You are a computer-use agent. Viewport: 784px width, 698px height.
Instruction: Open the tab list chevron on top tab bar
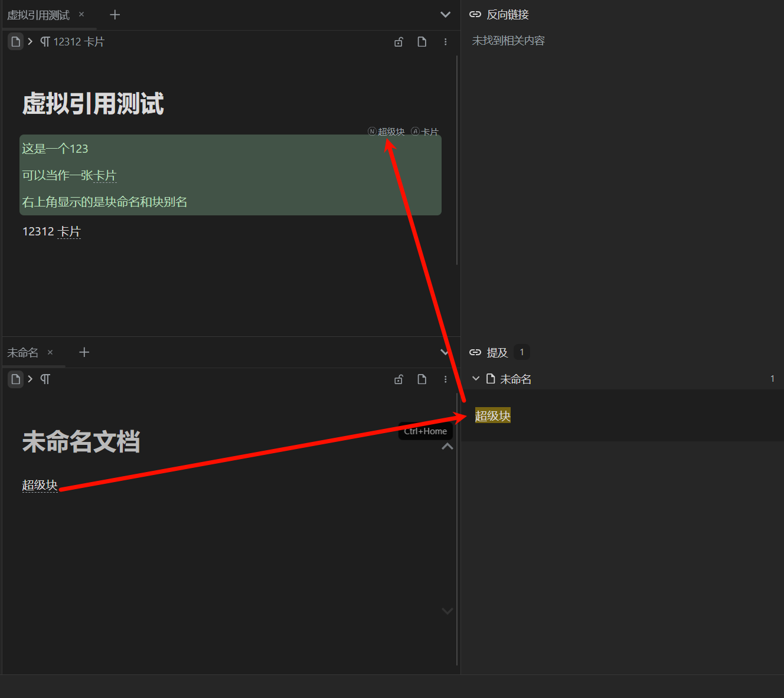[445, 14]
